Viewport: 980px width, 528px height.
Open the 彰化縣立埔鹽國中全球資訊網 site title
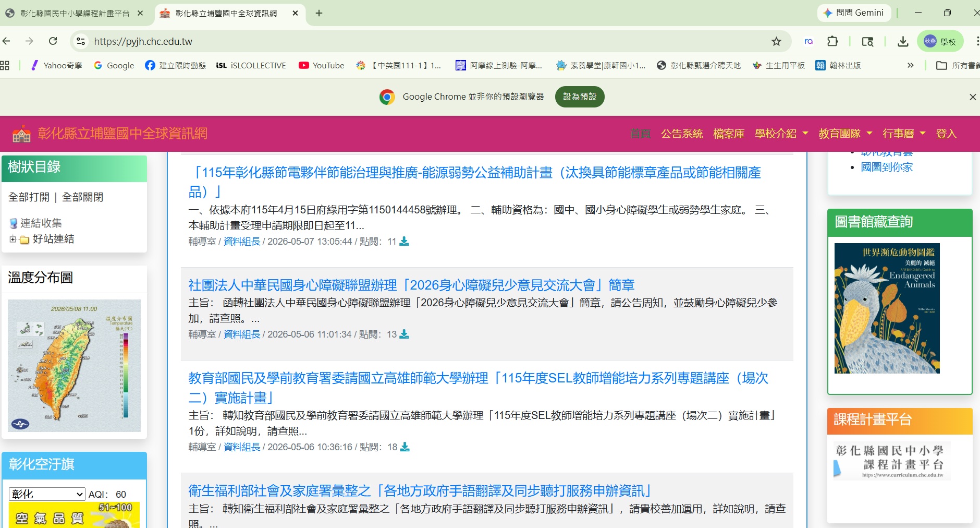[x=123, y=134]
